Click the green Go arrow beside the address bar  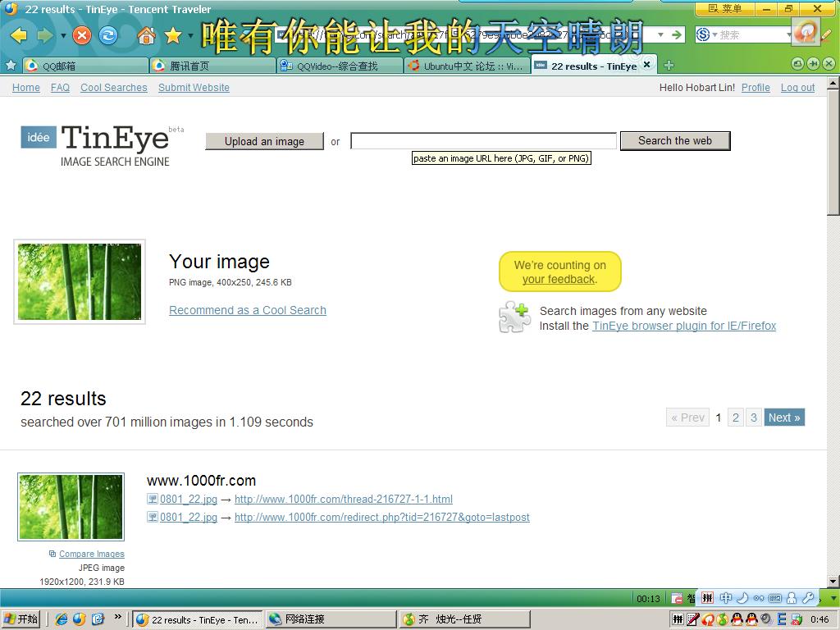pyautogui.click(x=677, y=34)
